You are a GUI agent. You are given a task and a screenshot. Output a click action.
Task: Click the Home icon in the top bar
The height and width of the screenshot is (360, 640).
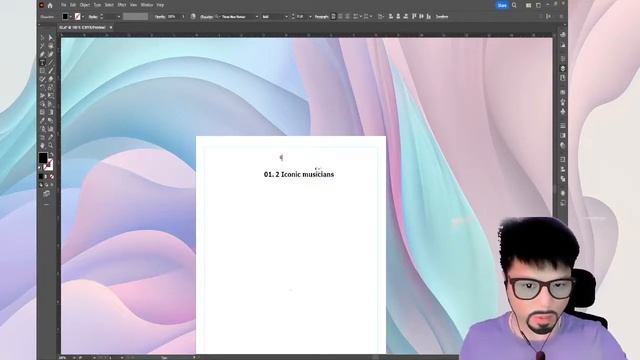click(50, 5)
